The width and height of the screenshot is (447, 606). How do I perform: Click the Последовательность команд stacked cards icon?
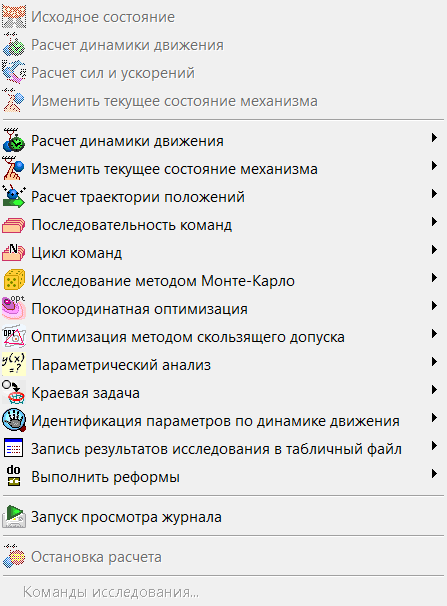[14, 225]
